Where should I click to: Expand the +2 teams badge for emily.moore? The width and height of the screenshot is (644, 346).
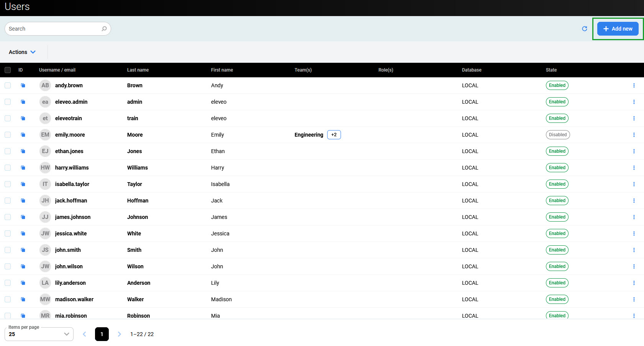pyautogui.click(x=334, y=135)
